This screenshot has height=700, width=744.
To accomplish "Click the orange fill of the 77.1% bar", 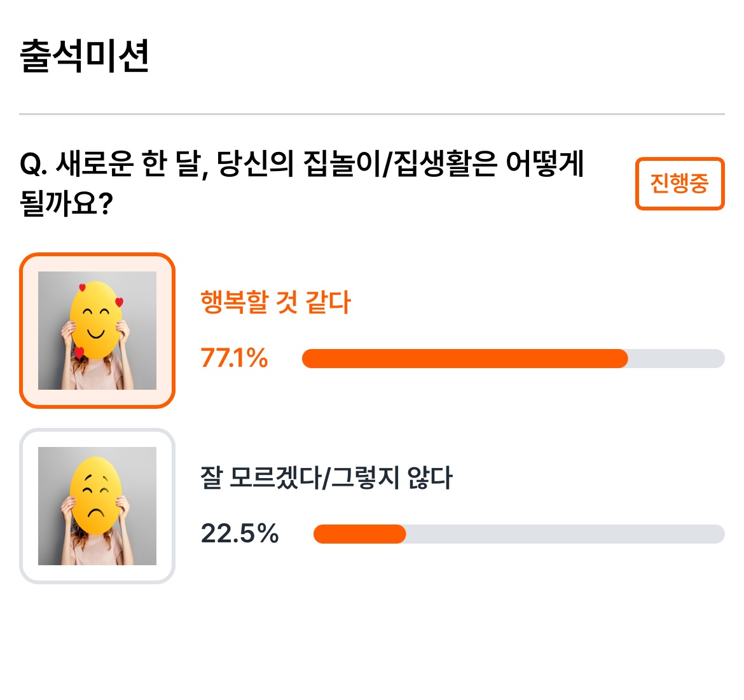I will point(465,359).
